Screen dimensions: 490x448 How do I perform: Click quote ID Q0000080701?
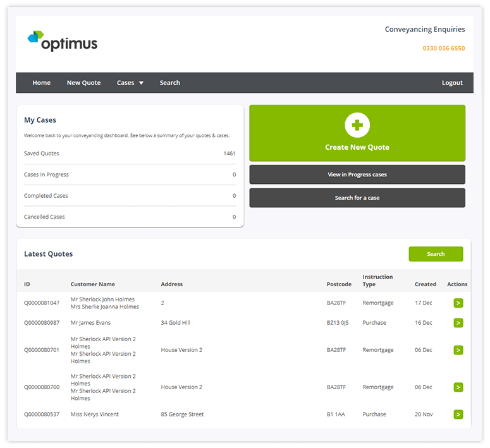(x=42, y=350)
